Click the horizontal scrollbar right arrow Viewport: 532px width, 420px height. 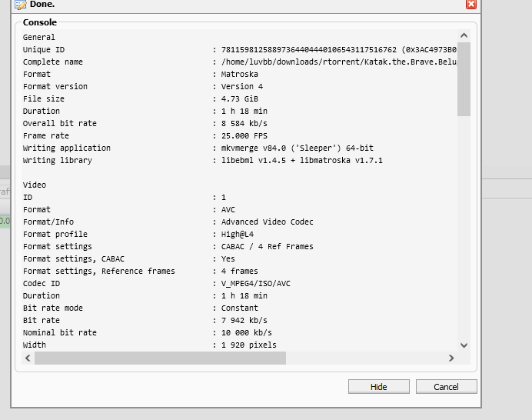(x=451, y=358)
